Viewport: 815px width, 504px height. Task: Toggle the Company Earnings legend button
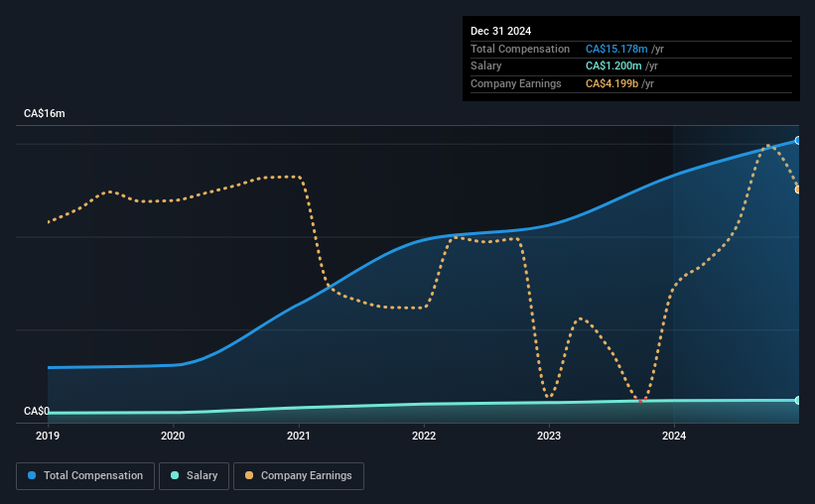299,476
